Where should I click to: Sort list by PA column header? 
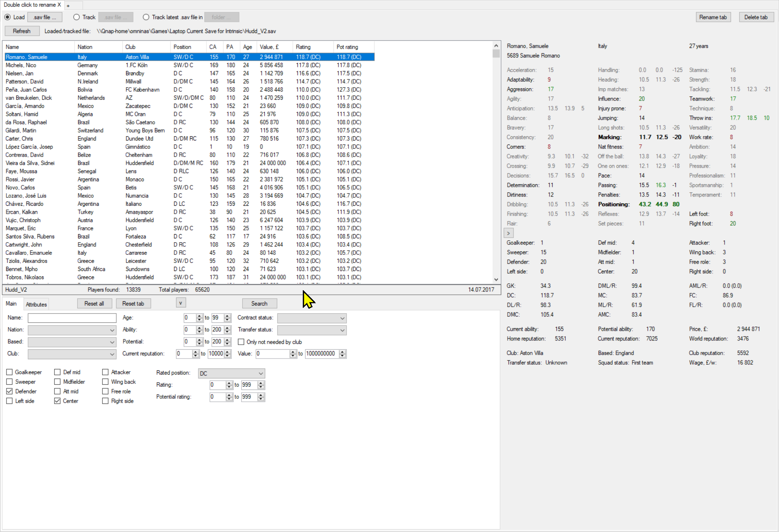[x=229, y=47]
